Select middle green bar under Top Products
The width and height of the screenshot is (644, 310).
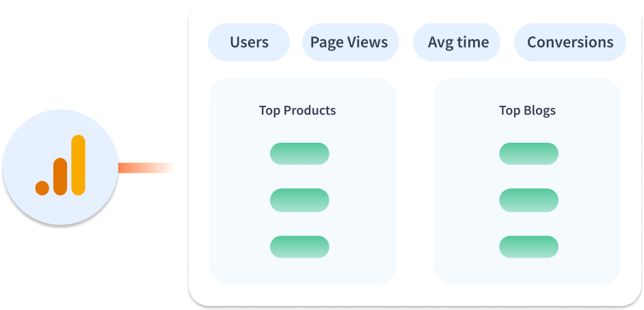click(299, 200)
